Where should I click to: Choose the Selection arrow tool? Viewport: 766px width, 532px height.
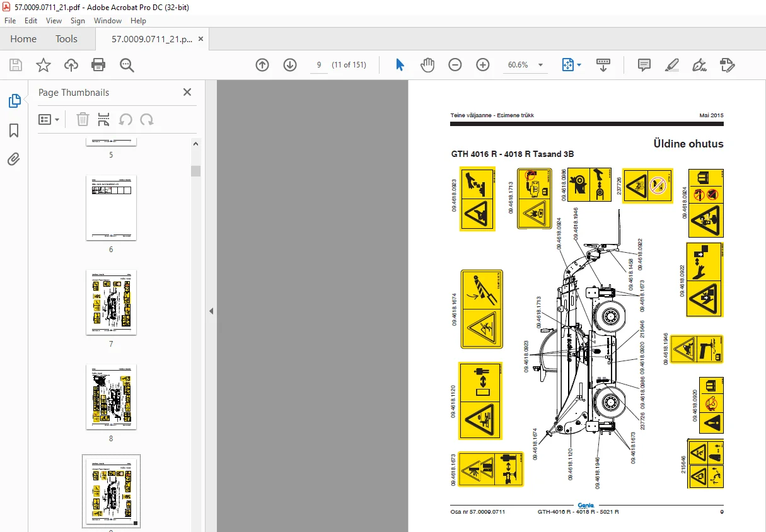400,65
